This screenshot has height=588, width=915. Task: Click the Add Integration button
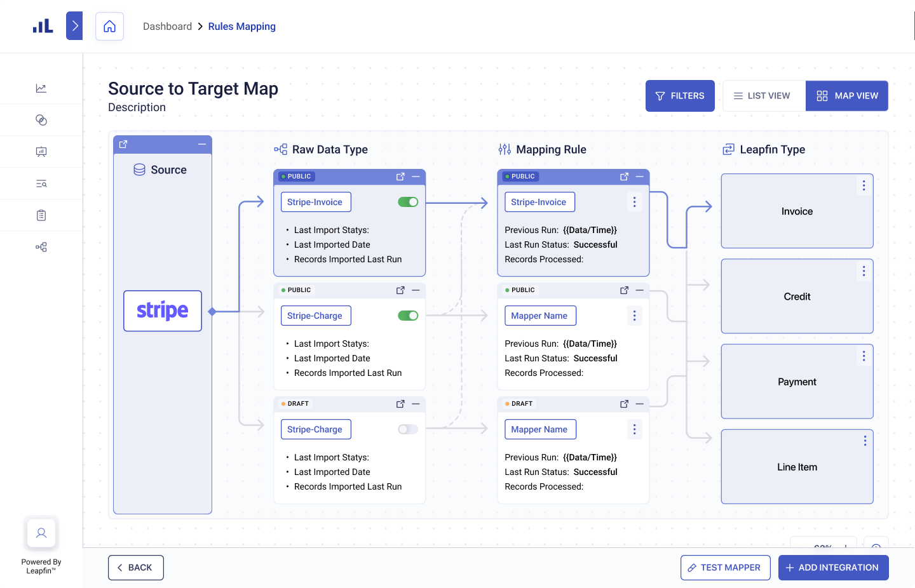(833, 568)
